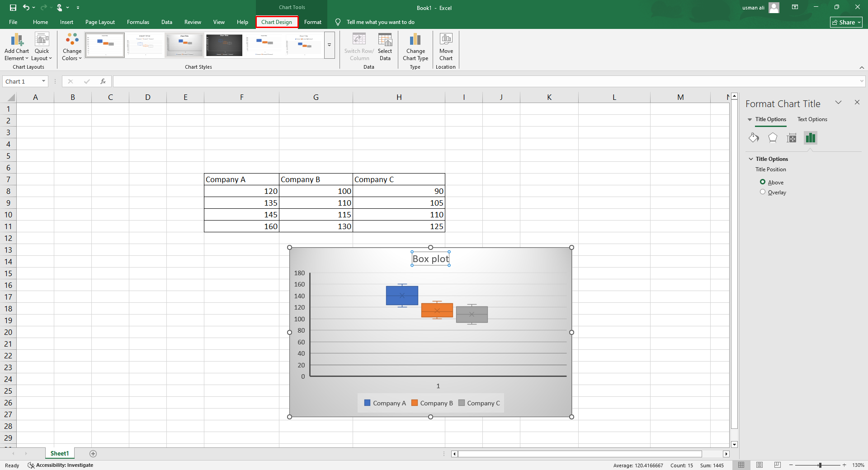Open the Title Options dropdown triangle
868x470 pixels.
point(750,119)
